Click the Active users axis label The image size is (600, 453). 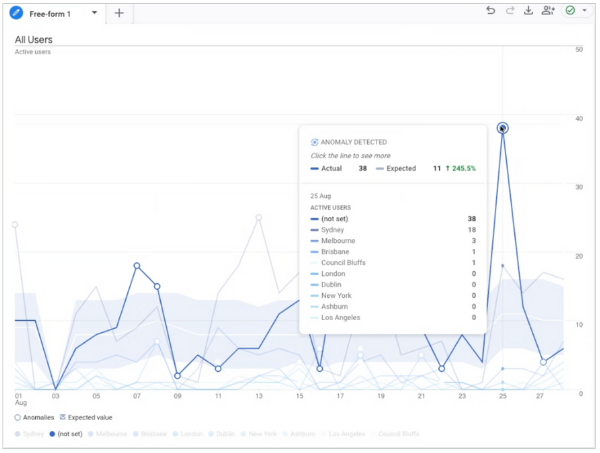pyautogui.click(x=33, y=52)
